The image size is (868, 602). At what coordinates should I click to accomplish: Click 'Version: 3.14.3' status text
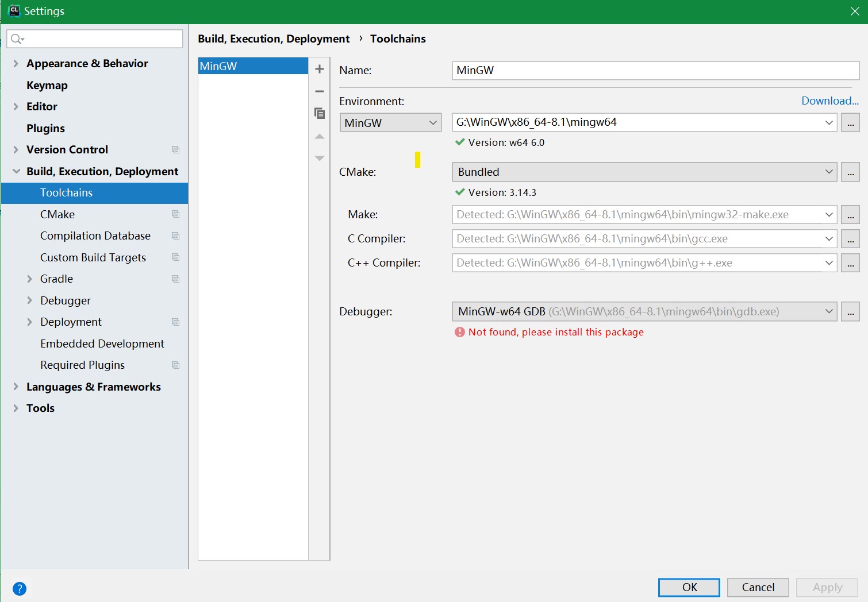[x=502, y=192]
